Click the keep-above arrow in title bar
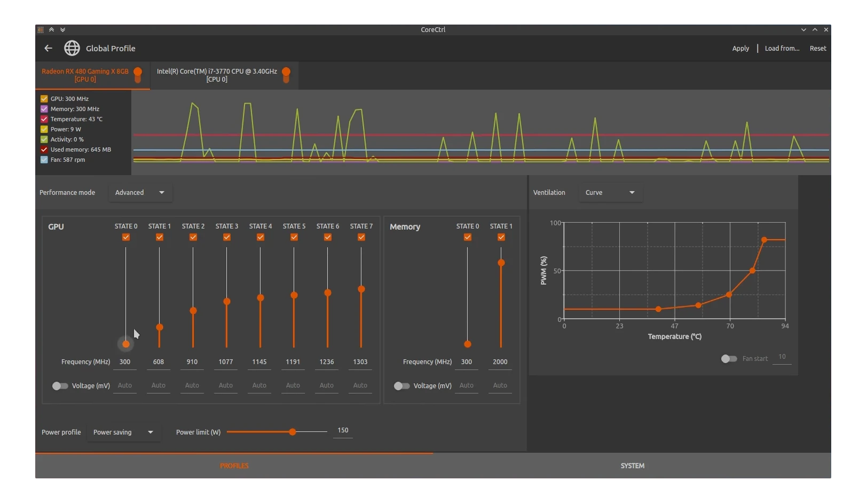867x504 pixels. pyautogui.click(x=51, y=29)
